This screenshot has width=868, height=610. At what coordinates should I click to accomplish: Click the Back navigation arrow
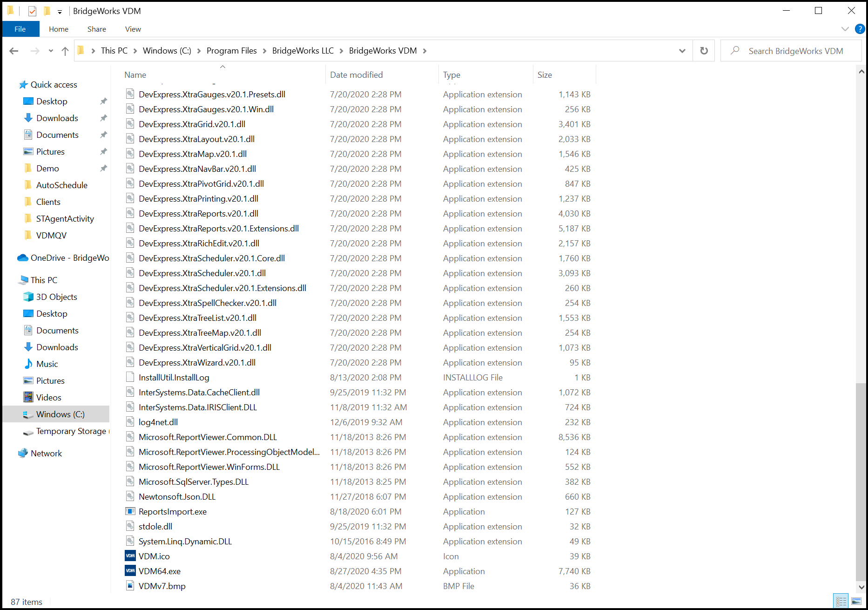pyautogui.click(x=14, y=51)
